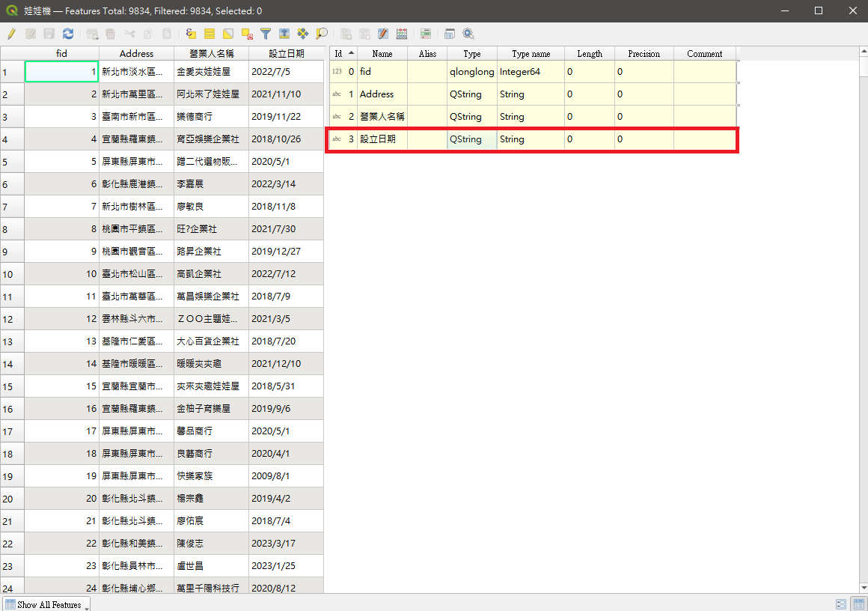
Task: Click the 設立日期 column header
Action: point(286,53)
